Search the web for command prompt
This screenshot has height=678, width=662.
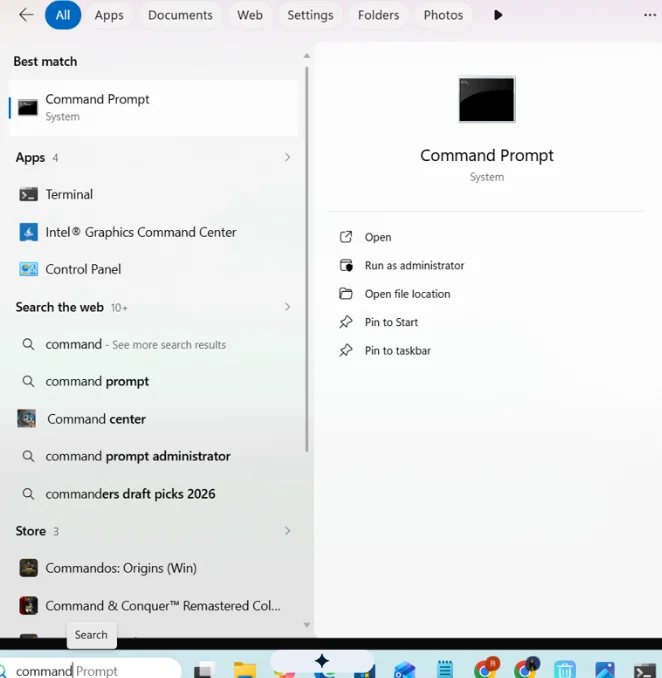[153, 381]
